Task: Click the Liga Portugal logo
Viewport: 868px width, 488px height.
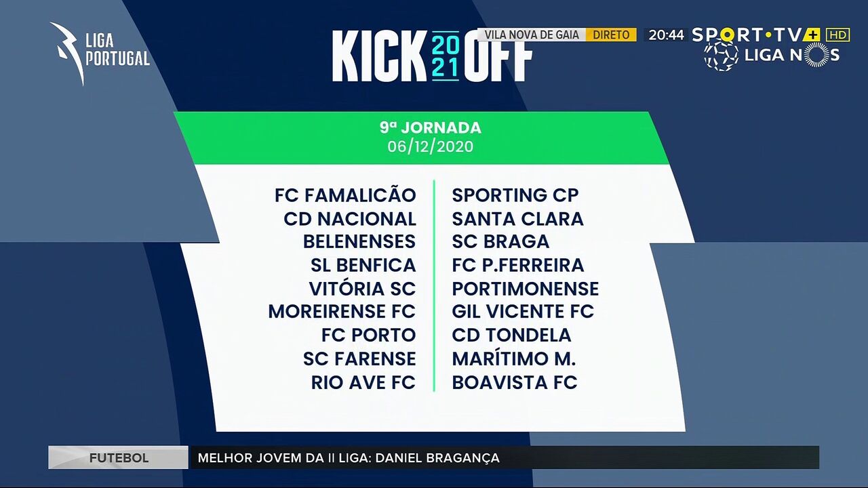Action: pos(99,54)
